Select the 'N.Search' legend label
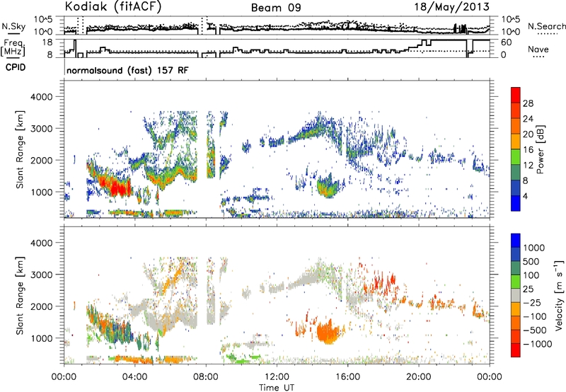Viewport: 566px width, 392px height. [546, 26]
